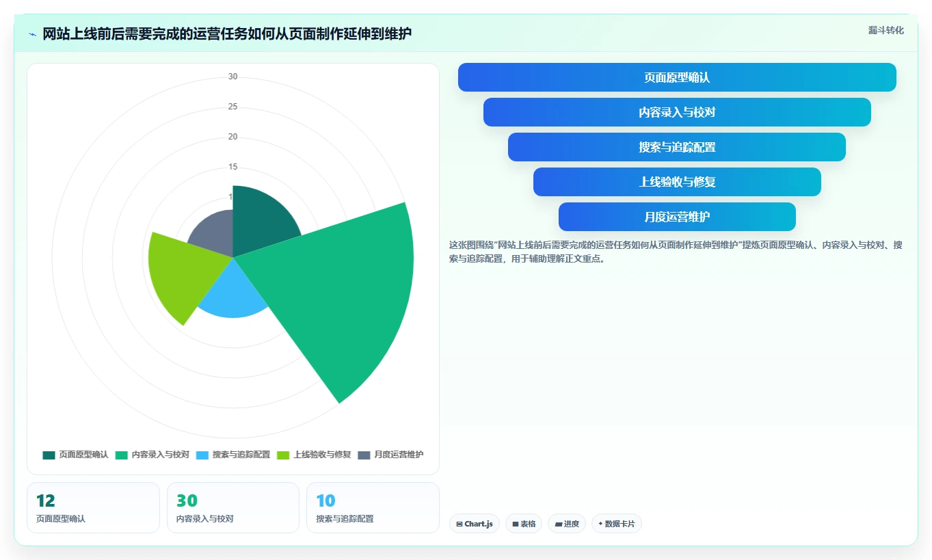
Task: Click the 数据卡片 tag chip
Action: click(617, 524)
